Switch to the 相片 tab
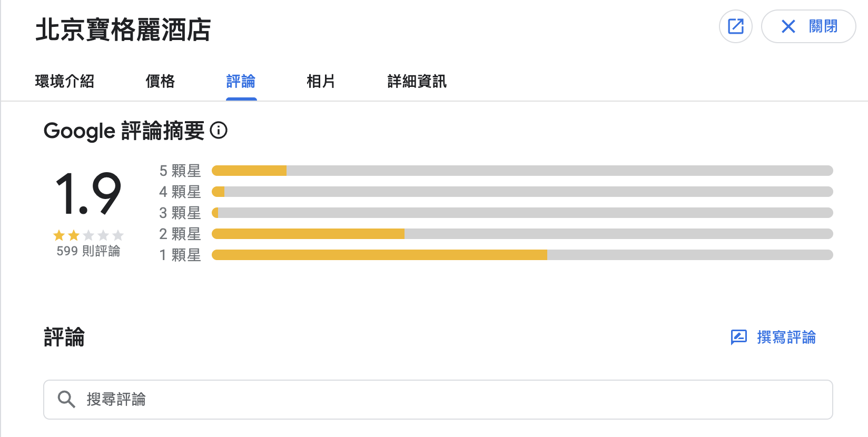The image size is (868, 437). pyautogui.click(x=321, y=82)
